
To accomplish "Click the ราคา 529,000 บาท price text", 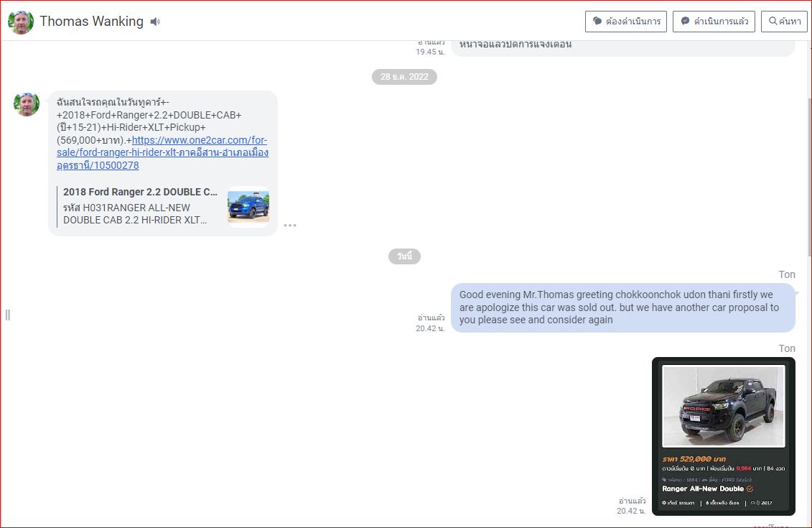I will 694,459.
